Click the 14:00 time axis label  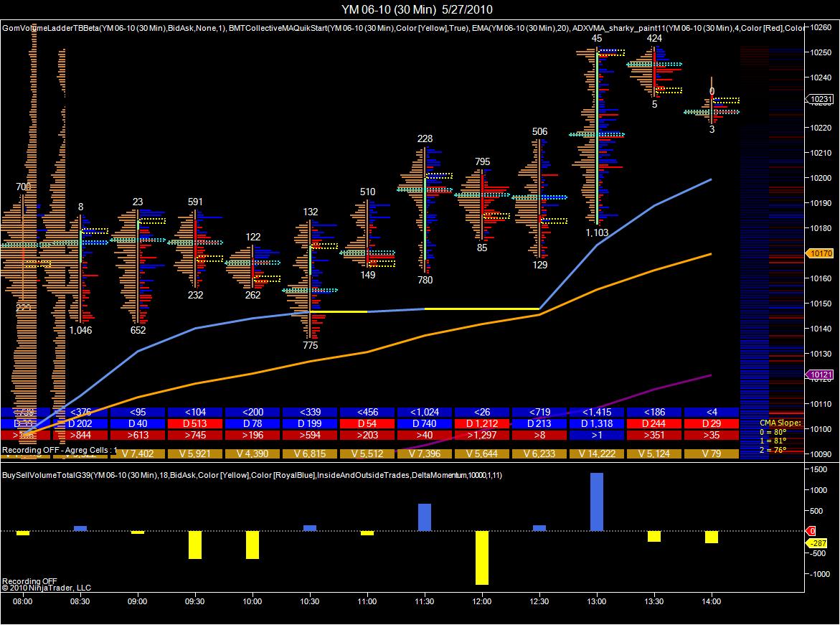(711, 601)
